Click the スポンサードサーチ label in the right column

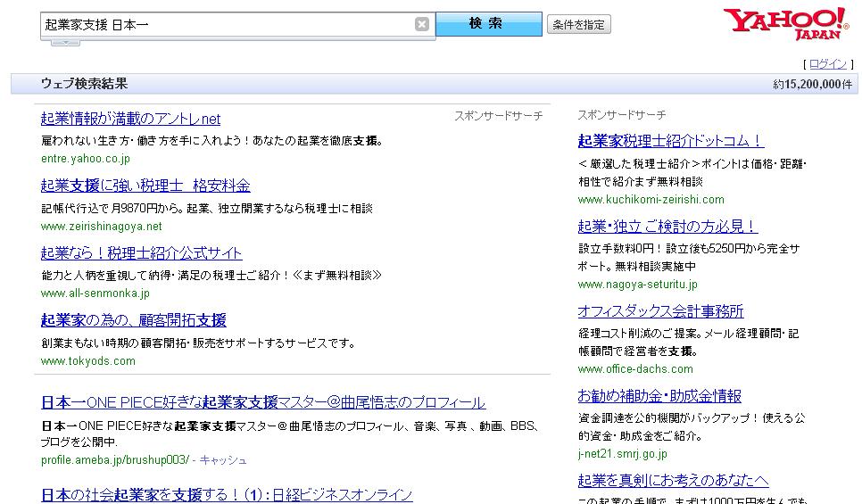[x=622, y=115]
